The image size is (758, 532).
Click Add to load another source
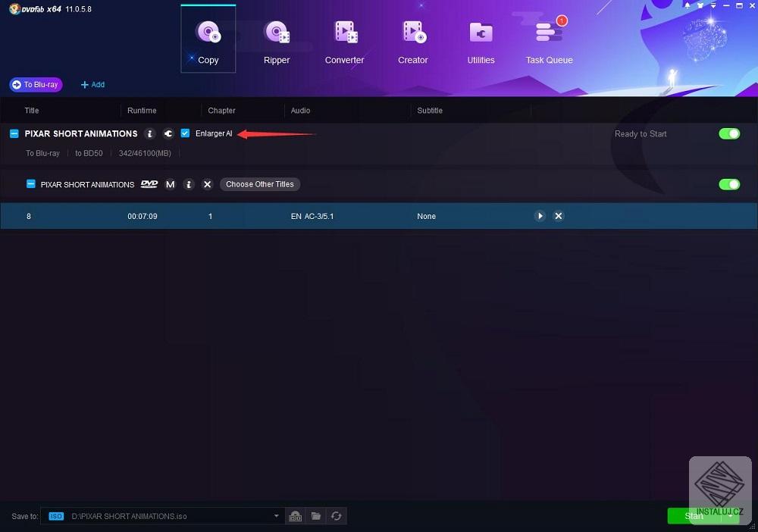[92, 84]
